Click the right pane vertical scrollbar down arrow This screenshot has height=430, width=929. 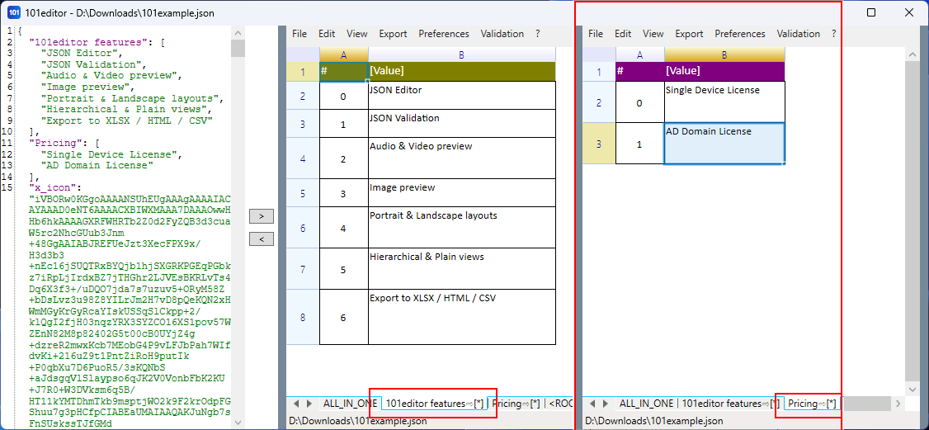point(912,389)
